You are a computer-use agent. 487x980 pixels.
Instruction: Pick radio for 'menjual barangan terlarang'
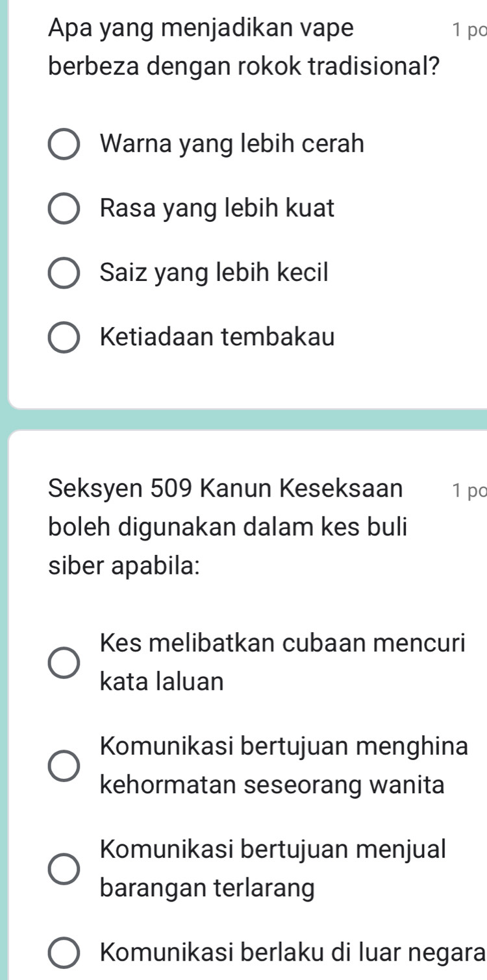[x=65, y=869]
